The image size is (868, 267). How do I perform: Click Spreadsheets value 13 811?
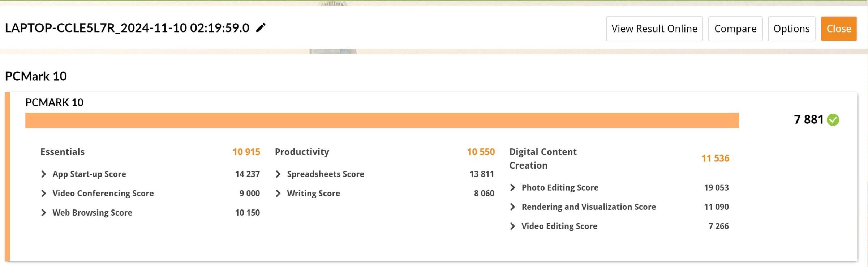[x=482, y=174]
